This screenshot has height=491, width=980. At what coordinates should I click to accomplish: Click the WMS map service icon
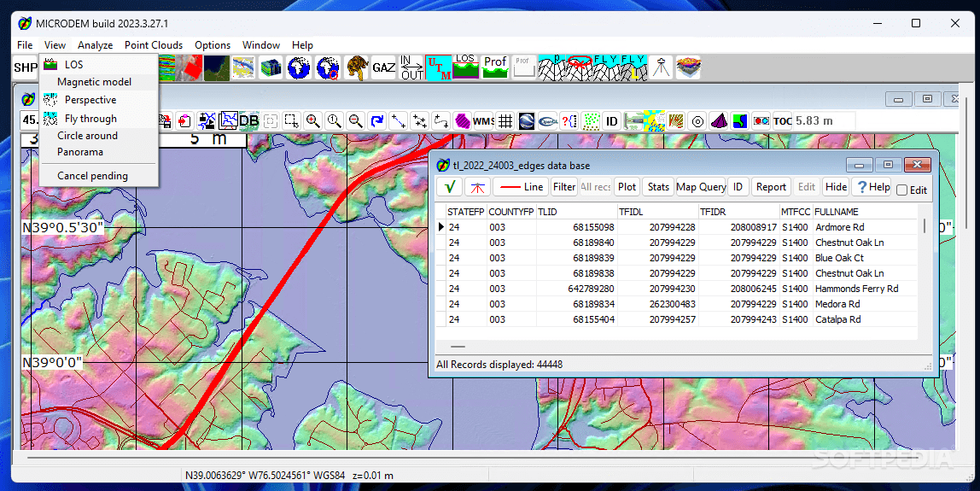(484, 120)
